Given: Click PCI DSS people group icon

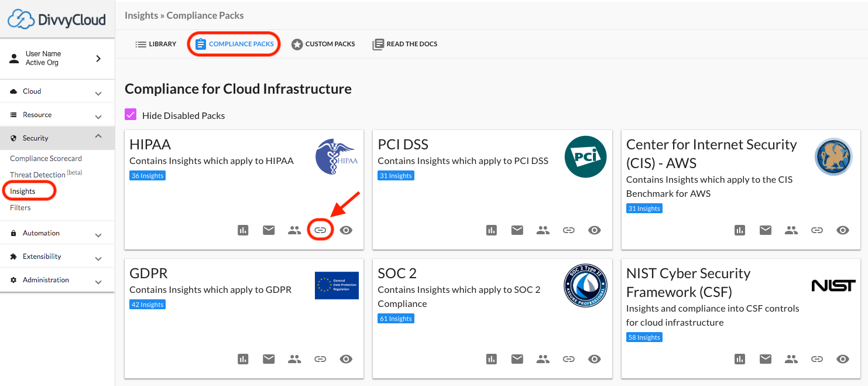Looking at the screenshot, I should 543,230.
